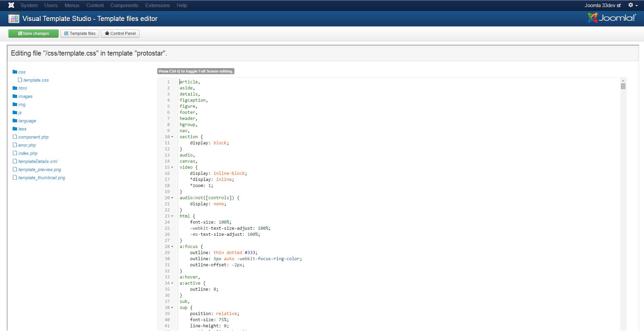Click the template.css file icon

click(x=20, y=80)
